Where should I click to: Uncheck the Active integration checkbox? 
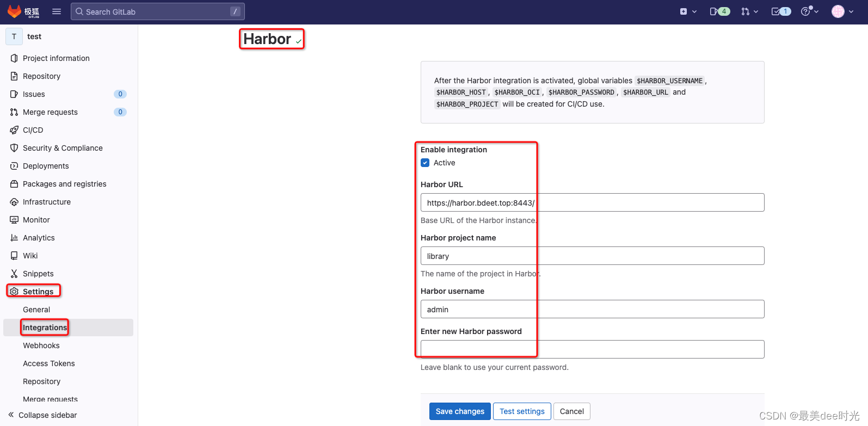(425, 163)
